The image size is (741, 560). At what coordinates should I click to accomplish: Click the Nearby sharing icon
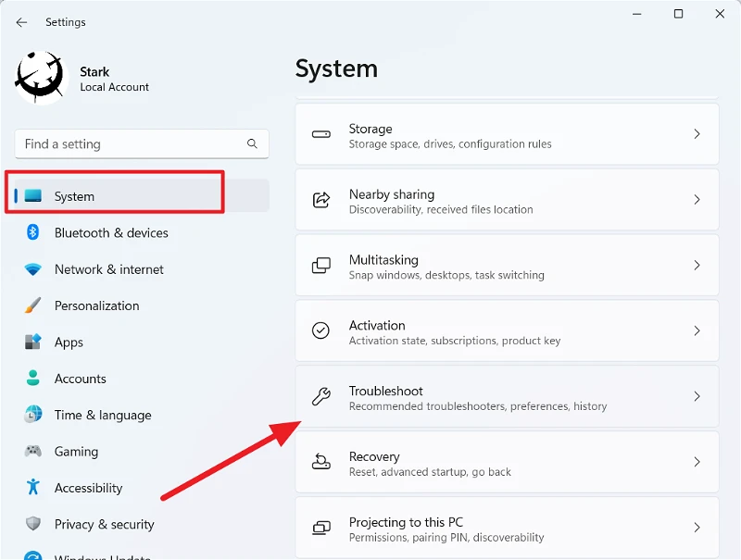pos(321,200)
